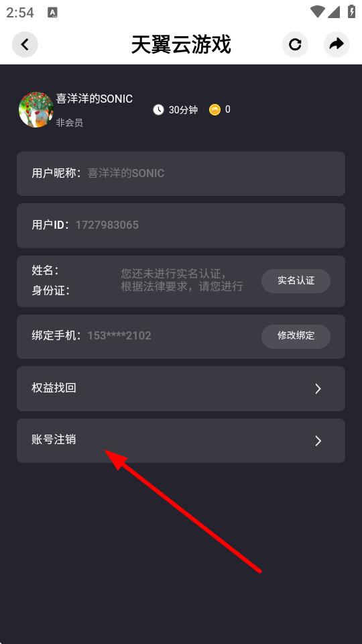
Task: Select the 用户ID field value
Action: 107,225
